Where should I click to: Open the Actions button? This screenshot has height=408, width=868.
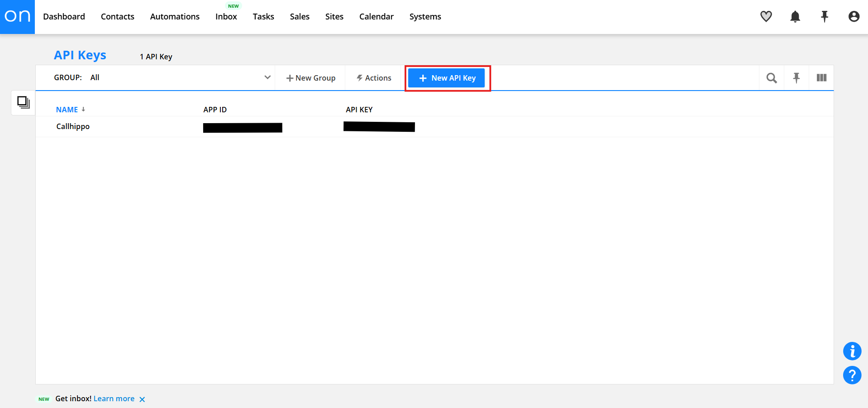pyautogui.click(x=374, y=78)
